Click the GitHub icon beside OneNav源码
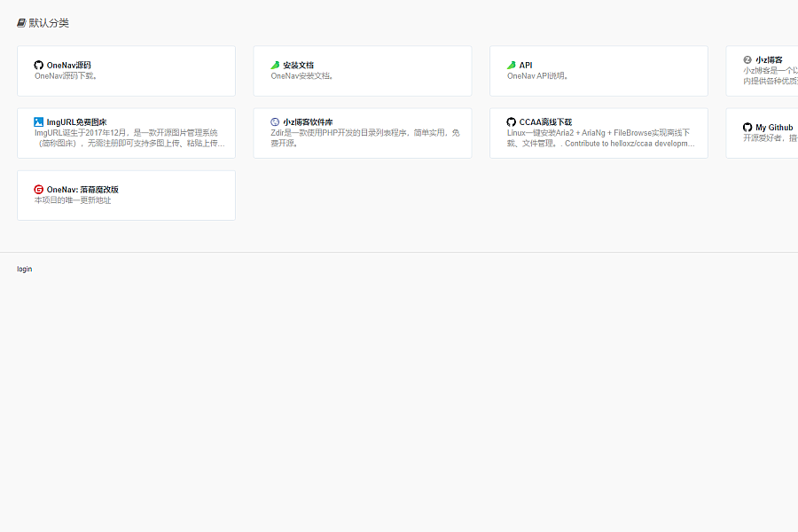The width and height of the screenshot is (798, 532). [x=39, y=65]
